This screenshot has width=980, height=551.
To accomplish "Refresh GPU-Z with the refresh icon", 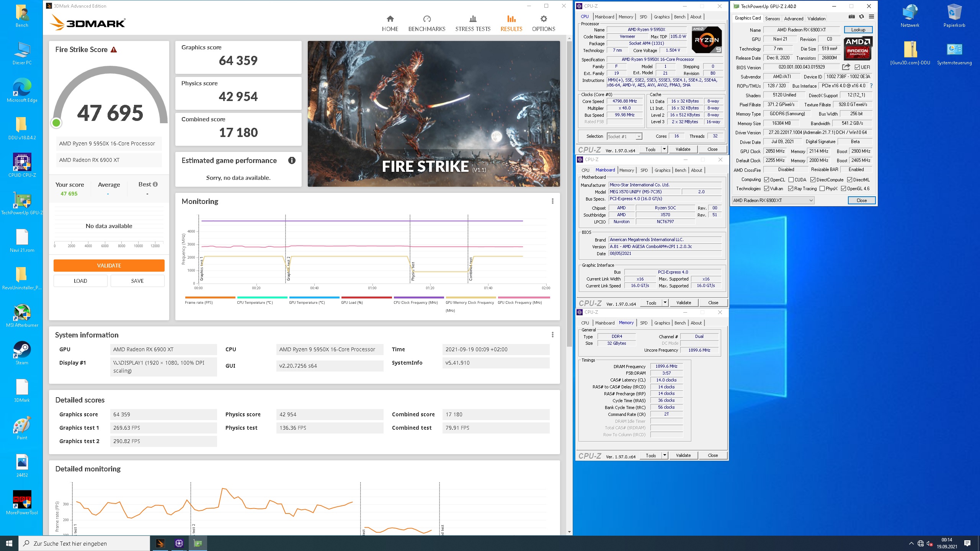I will point(861,17).
